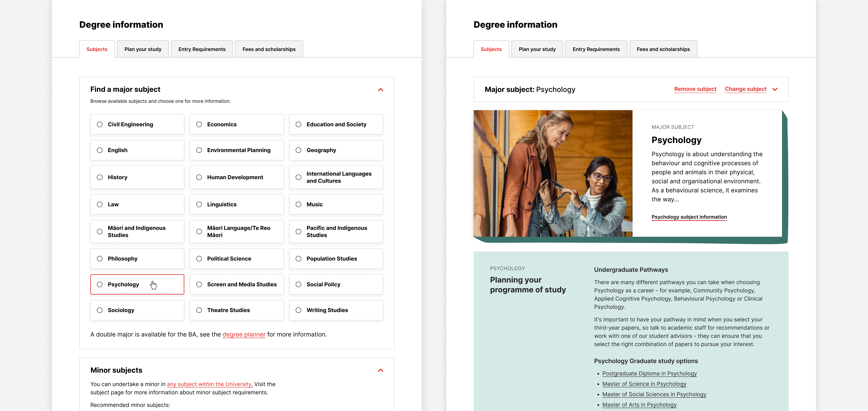Open Entry Requirements tab in left panel
Viewport: 868px width, 411px height.
pos(202,49)
